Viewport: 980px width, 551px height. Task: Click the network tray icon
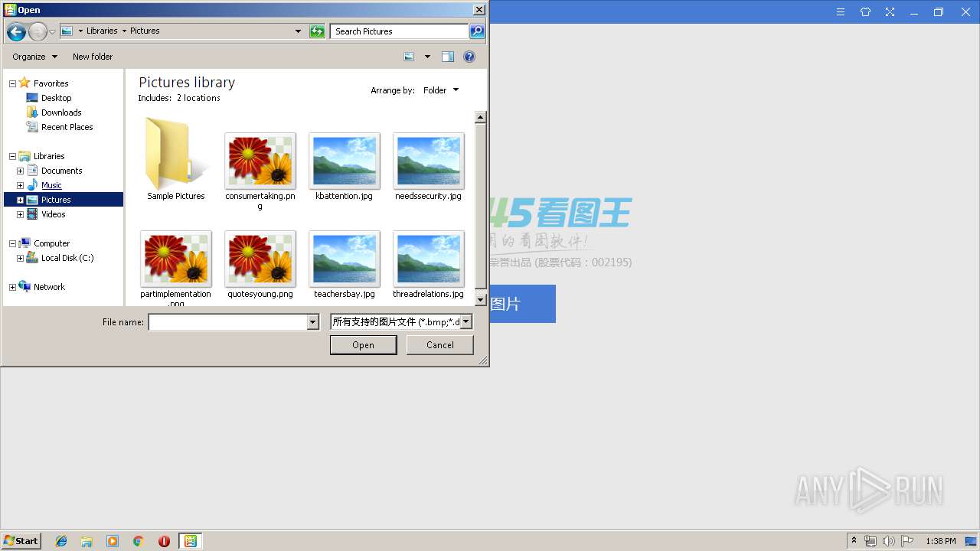(x=871, y=541)
